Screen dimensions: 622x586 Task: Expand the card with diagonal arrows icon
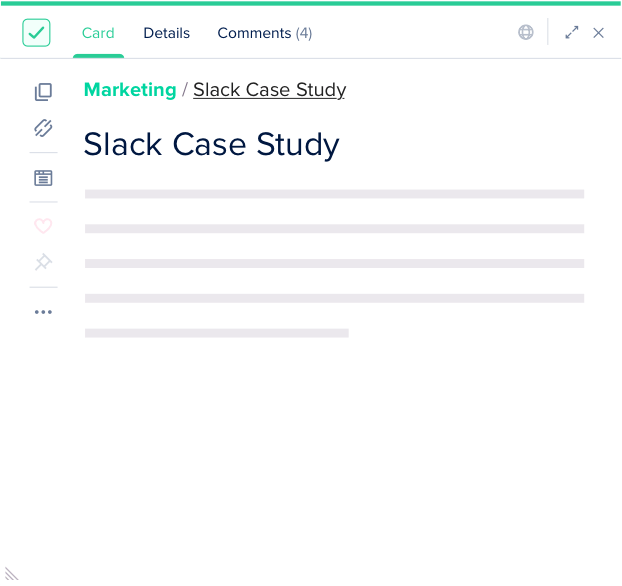click(x=572, y=32)
